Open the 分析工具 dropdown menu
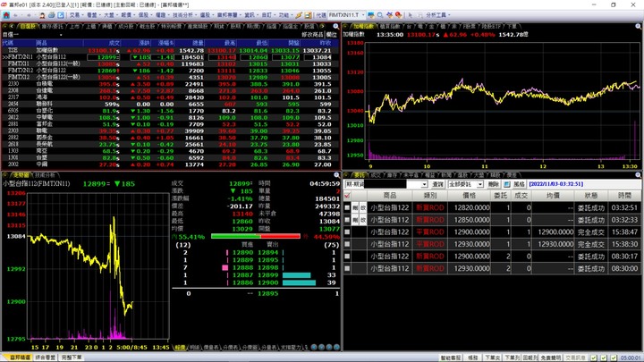This screenshot has width=644, height=362. point(437,15)
